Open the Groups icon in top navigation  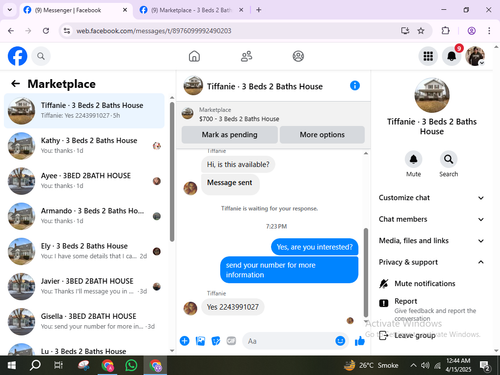(x=298, y=56)
